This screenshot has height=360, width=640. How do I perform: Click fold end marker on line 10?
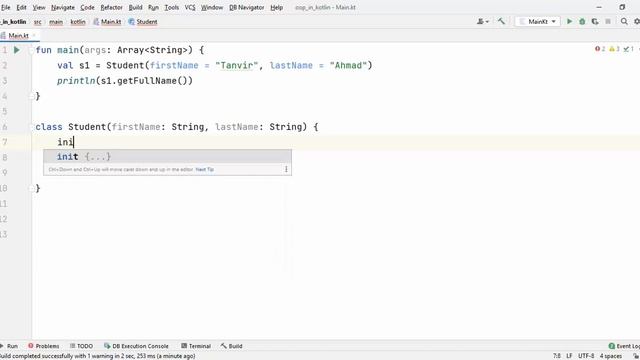[x=31, y=188]
